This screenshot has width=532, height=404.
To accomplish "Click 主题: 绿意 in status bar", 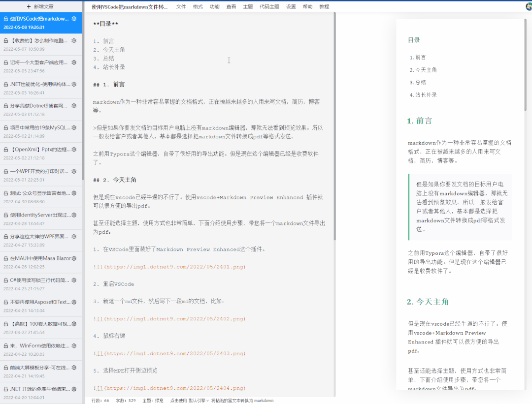I will coord(153,400).
